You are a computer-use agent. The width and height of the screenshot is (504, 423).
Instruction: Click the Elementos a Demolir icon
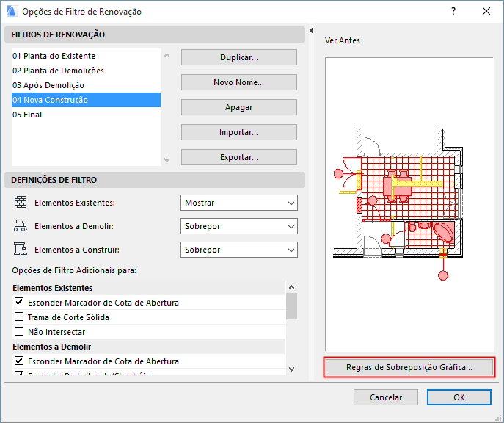(21, 226)
